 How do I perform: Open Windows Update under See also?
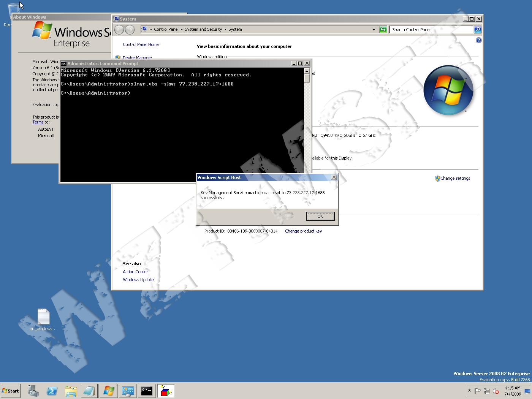138,280
